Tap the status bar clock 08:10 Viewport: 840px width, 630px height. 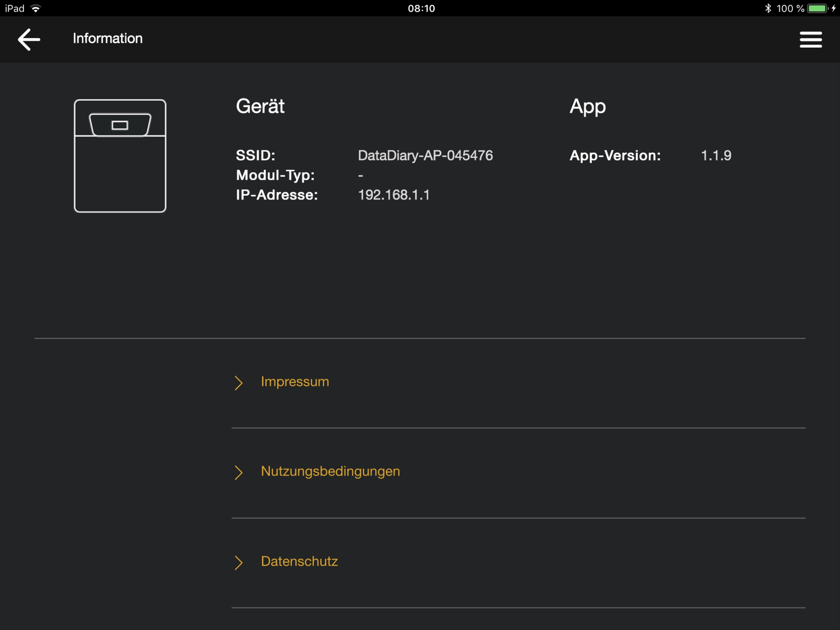421,8
